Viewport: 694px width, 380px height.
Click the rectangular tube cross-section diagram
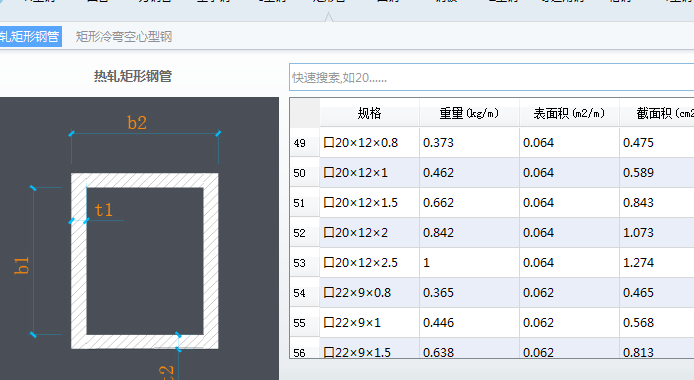(145, 261)
